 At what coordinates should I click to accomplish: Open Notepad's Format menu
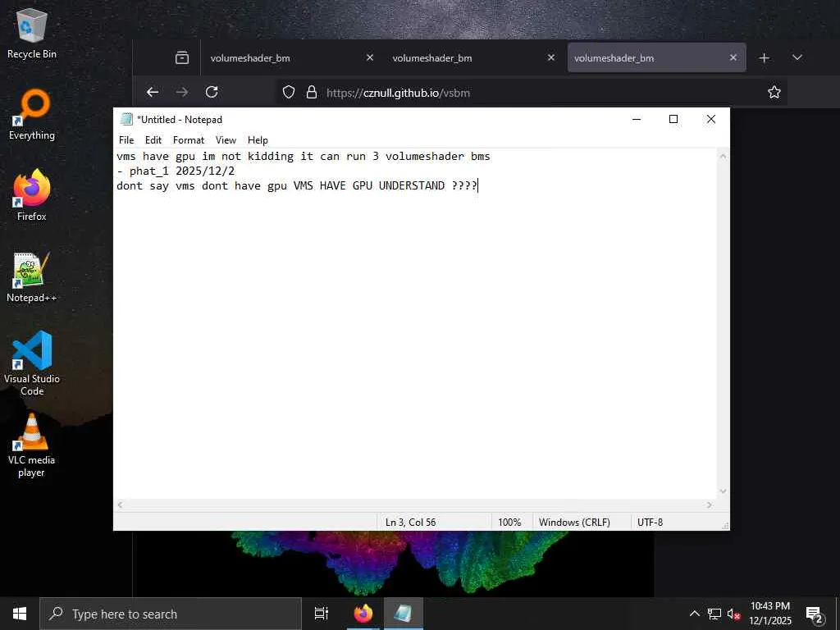coord(189,139)
